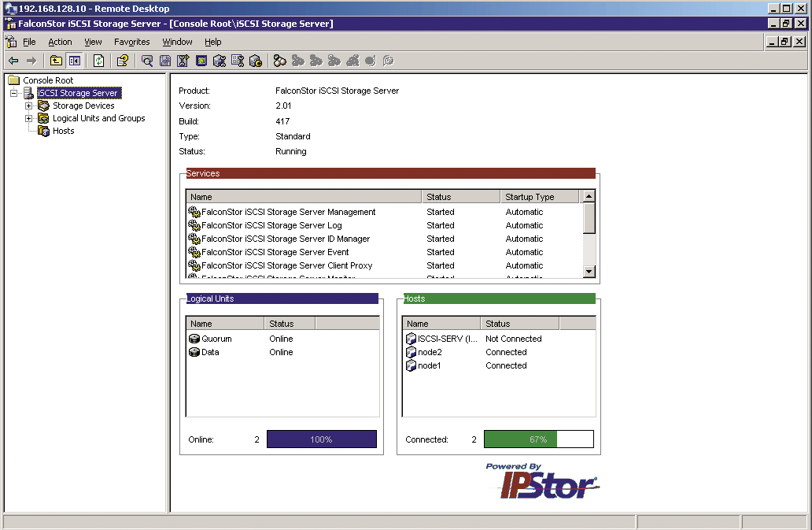Select Console Root in the tree
The width and height of the screenshot is (812, 530).
pyautogui.click(x=48, y=80)
